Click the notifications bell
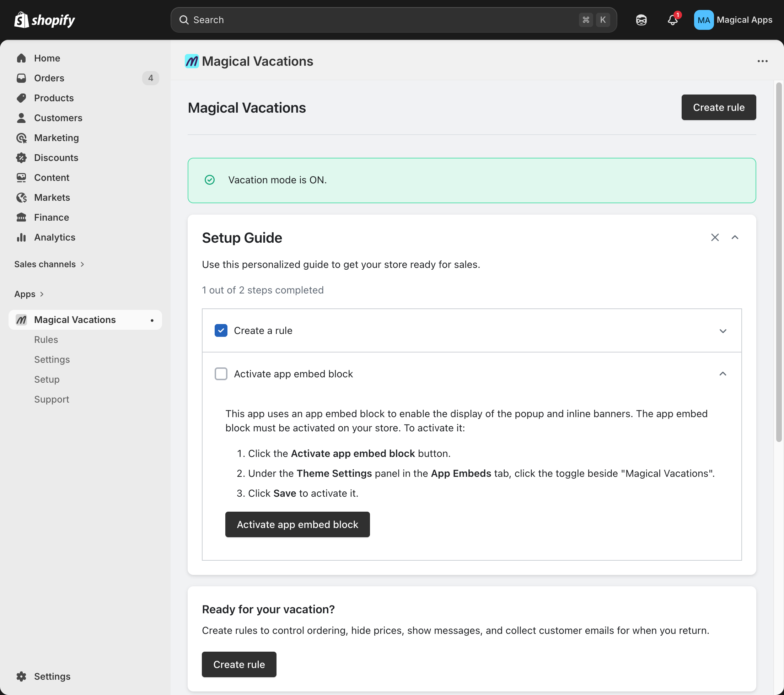 (x=672, y=20)
